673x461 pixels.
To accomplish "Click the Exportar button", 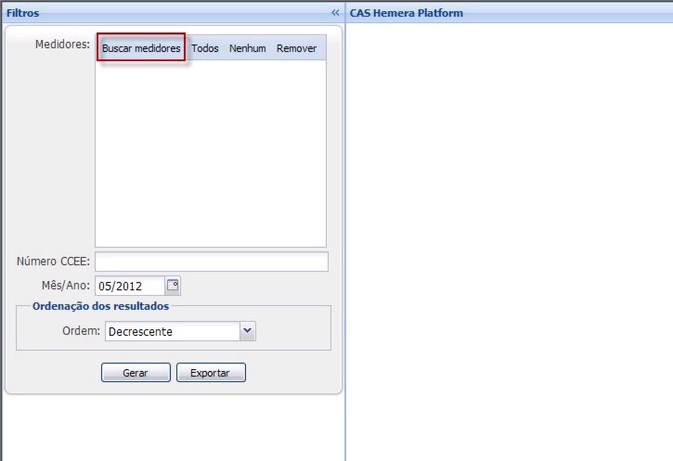I will click(x=210, y=373).
